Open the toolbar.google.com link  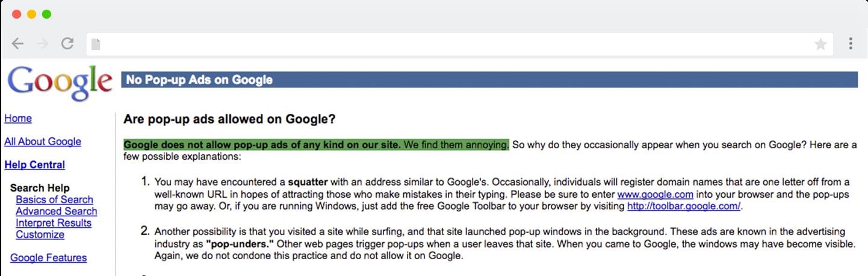(x=684, y=206)
